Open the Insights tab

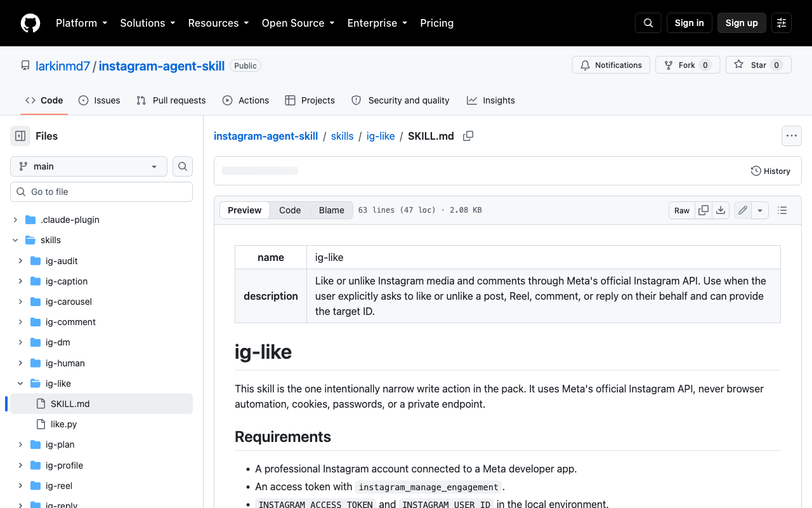coord(491,100)
